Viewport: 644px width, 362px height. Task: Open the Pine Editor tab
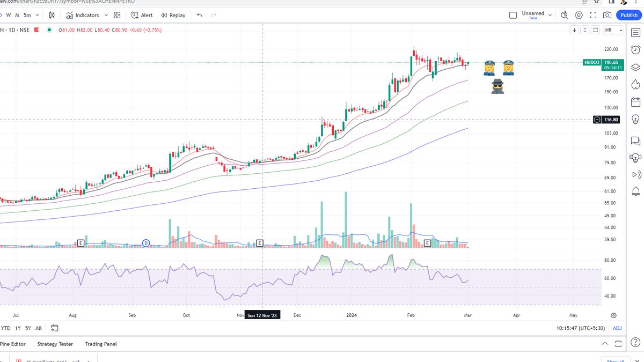click(13, 344)
